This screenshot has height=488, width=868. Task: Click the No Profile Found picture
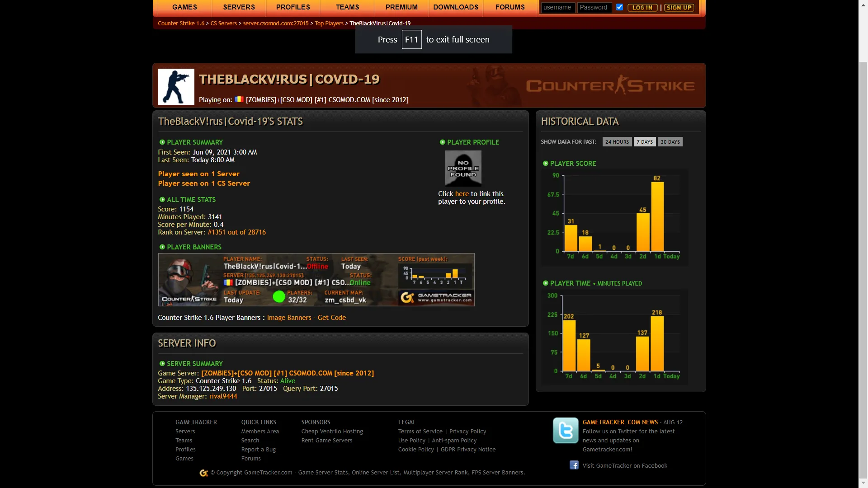coord(463,169)
